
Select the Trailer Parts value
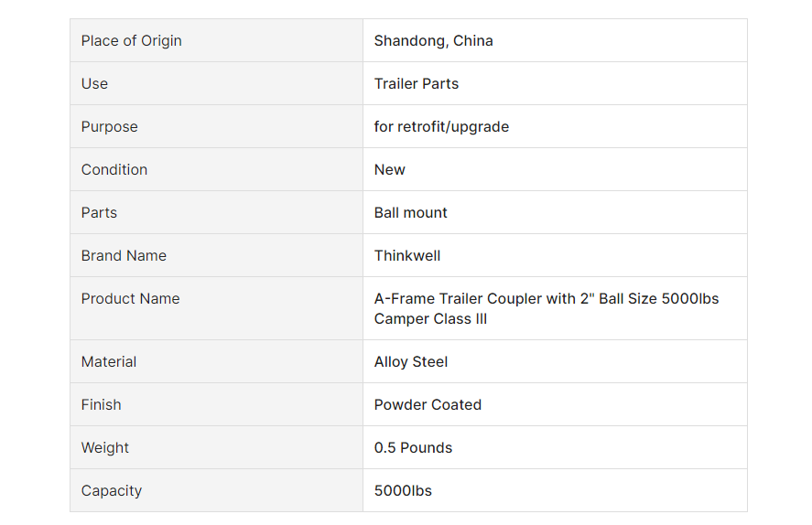(x=417, y=84)
